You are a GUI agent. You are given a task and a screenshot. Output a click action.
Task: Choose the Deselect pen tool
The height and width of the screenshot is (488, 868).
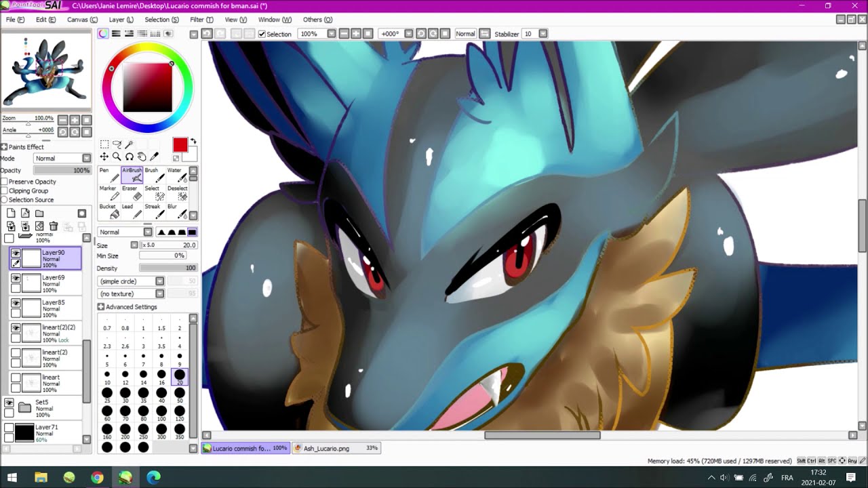pos(177,193)
